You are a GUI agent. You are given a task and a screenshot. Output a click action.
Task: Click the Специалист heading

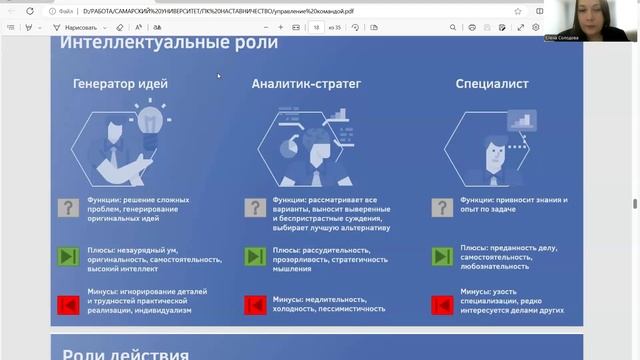(492, 84)
